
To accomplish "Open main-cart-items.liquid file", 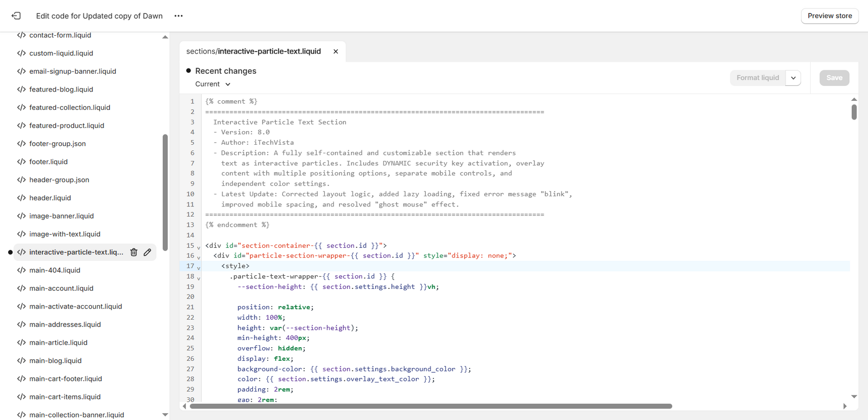I will pyautogui.click(x=65, y=397).
